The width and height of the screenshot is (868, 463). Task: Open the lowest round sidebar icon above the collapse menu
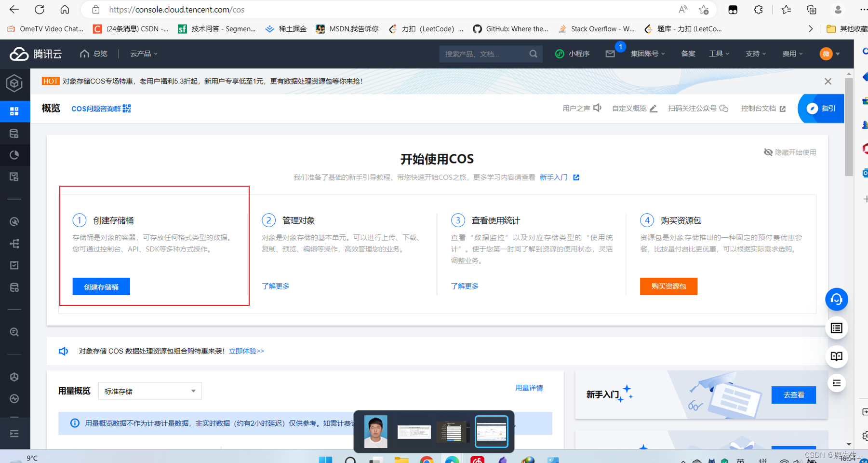point(14,399)
